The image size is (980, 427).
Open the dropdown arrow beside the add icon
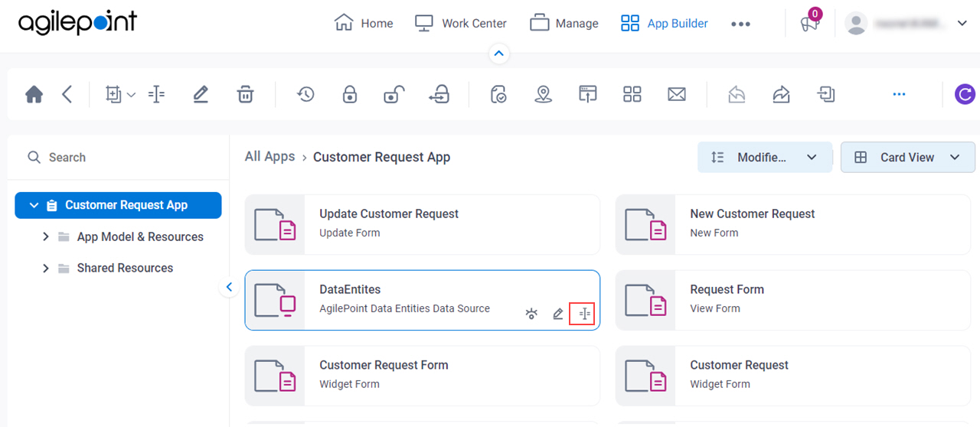[x=131, y=95]
